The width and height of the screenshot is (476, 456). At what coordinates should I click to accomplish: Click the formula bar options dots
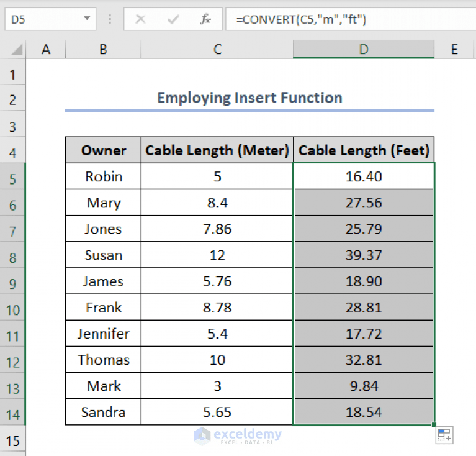pos(110,19)
